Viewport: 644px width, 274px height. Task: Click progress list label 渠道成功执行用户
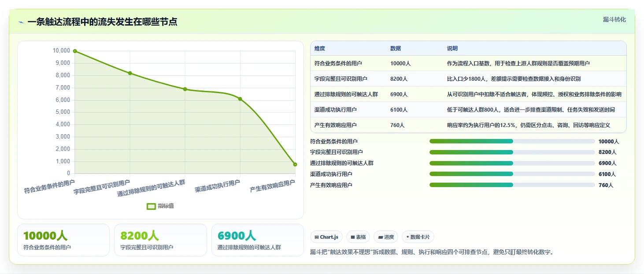[x=331, y=174]
